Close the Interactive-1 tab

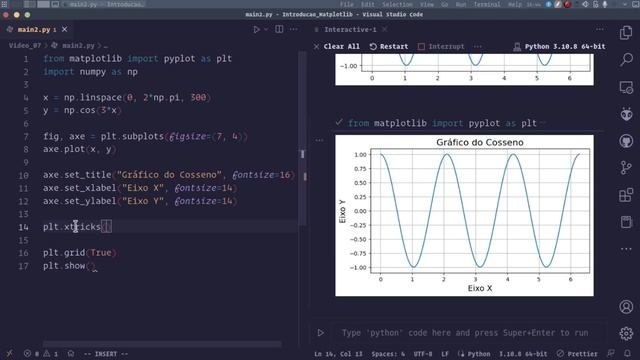[384, 29]
